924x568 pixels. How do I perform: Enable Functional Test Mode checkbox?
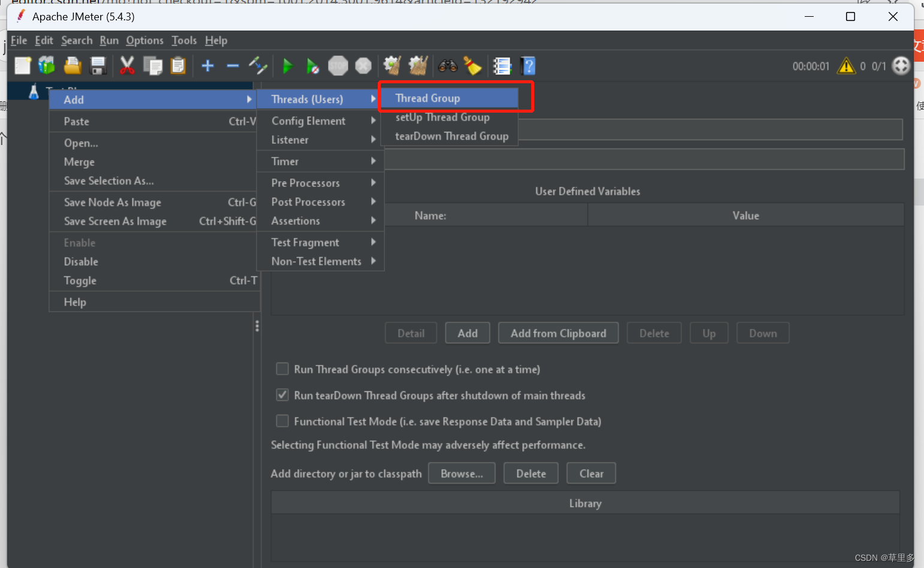click(x=282, y=421)
